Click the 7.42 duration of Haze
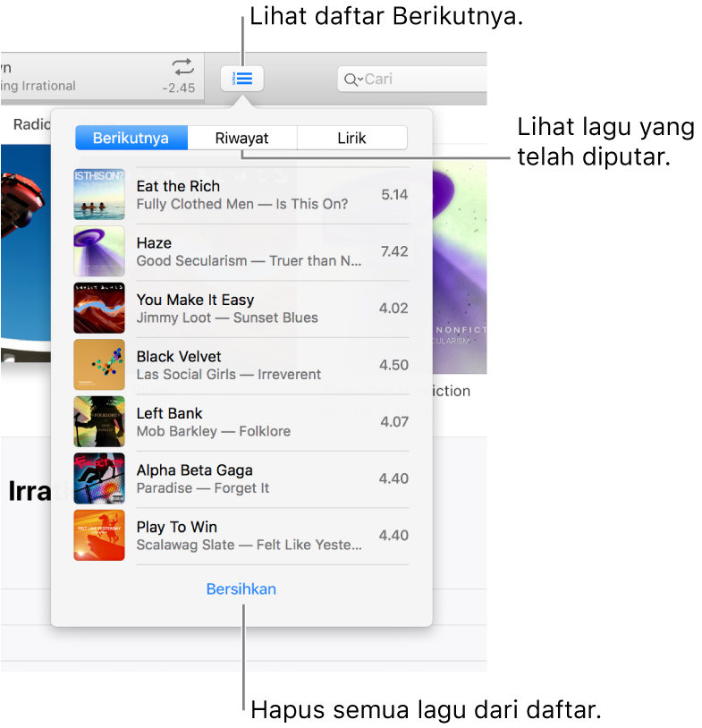Screen dimensions: 702x728 pos(394,251)
